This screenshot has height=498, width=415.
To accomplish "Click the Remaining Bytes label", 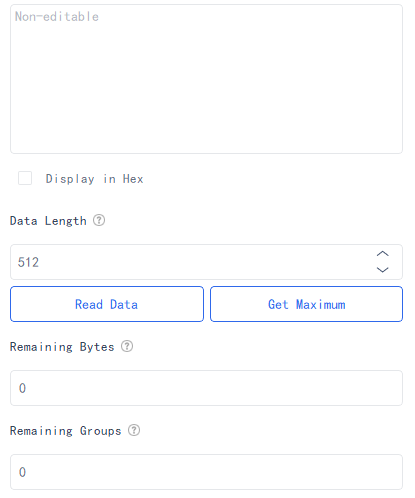I will click(x=62, y=347).
